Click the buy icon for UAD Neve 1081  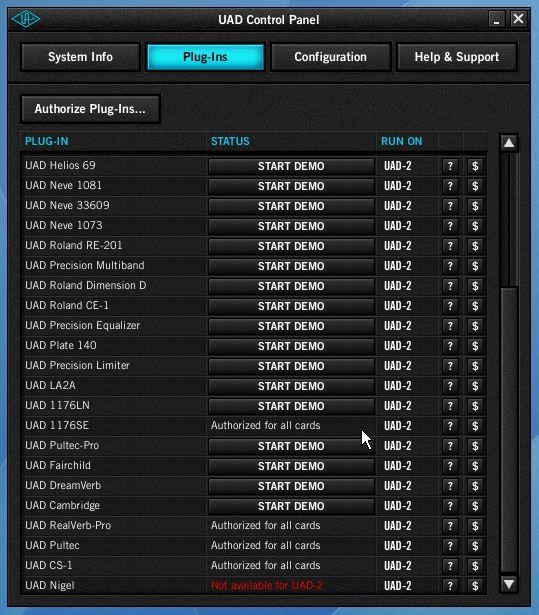[475, 186]
